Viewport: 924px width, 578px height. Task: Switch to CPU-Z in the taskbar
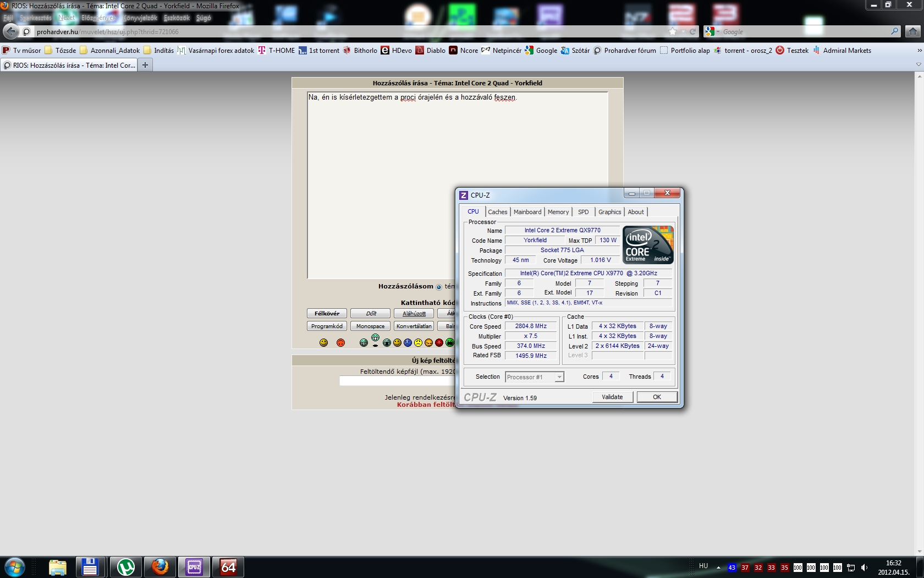tap(194, 567)
